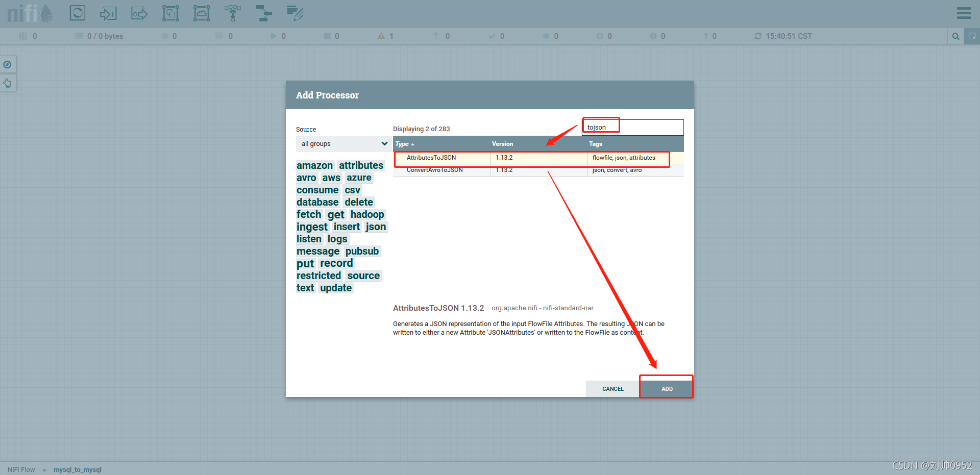Select the Funnel icon in toolbar
This screenshot has height=475, width=980.
click(x=233, y=13)
